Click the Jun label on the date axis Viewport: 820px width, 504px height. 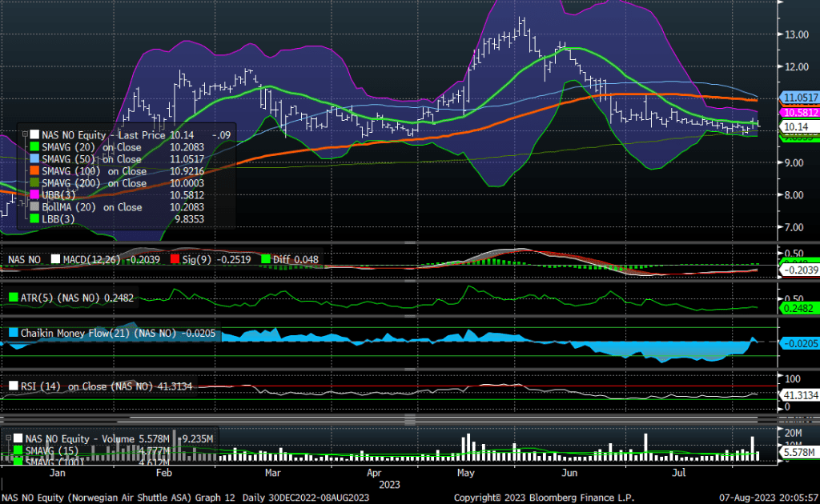point(569,473)
